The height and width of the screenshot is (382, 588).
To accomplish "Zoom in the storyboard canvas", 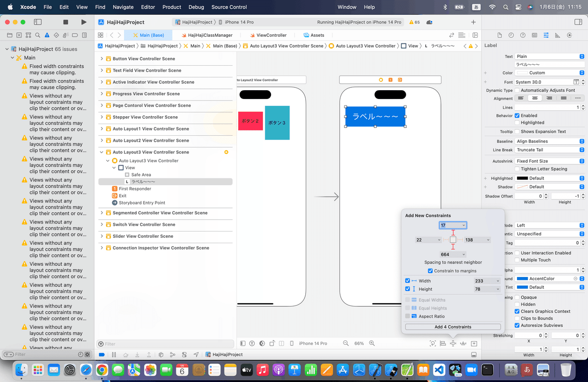I will 372,343.
